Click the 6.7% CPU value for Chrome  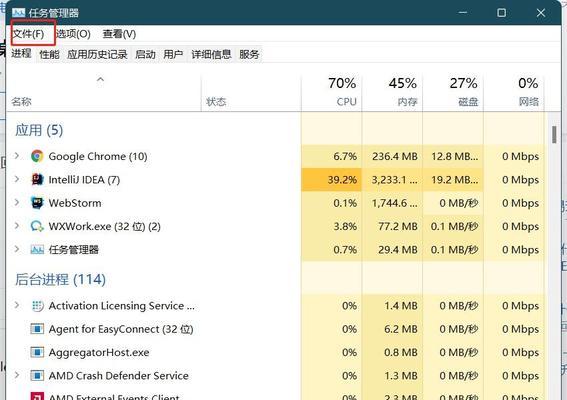pos(345,157)
